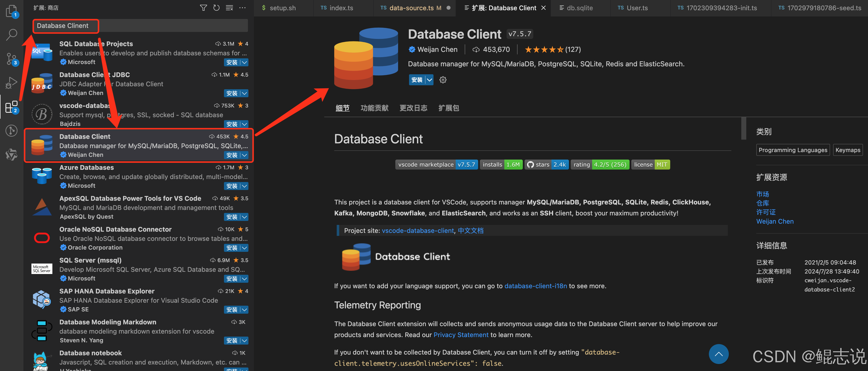Open the install dropdown for Oracle NoSQL Connector
The image size is (868, 371).
click(245, 248)
